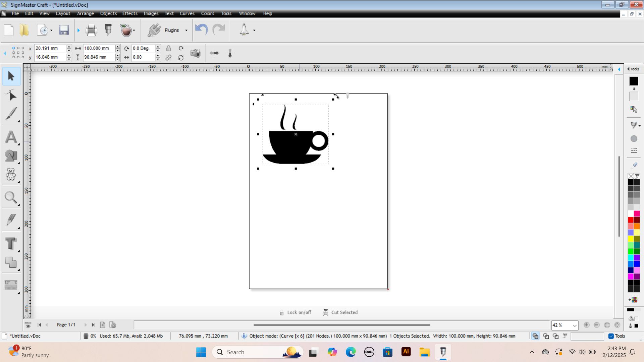Click the black fill color box
Screen dimensions: 644x362
pyautogui.click(x=634, y=81)
